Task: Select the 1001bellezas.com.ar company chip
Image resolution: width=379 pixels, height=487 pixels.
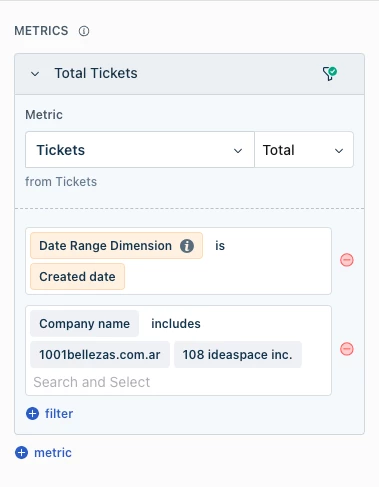Action: (100, 355)
